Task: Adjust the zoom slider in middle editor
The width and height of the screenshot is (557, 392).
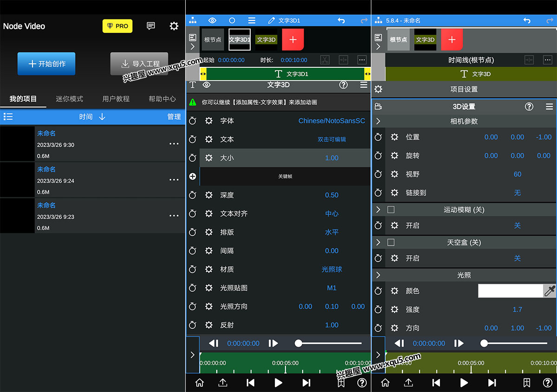Action: click(x=328, y=343)
